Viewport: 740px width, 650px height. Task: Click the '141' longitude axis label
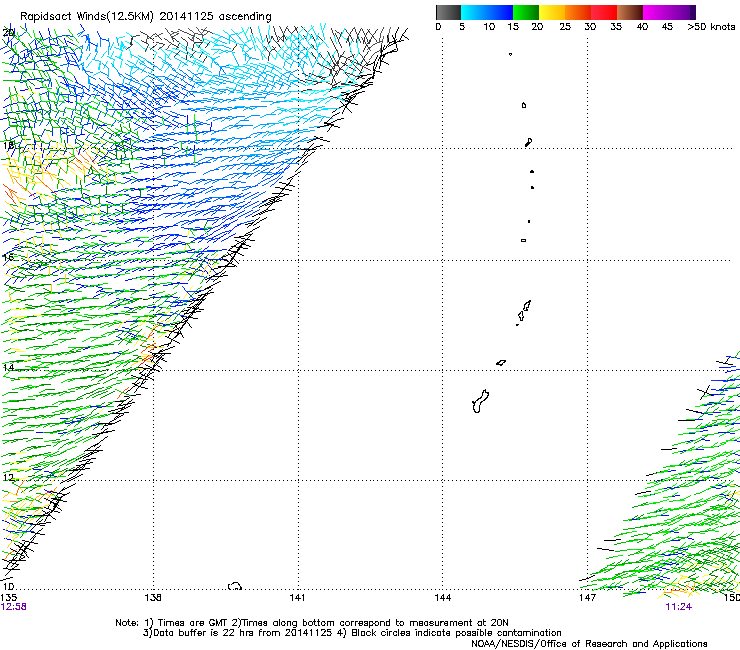tap(297, 598)
